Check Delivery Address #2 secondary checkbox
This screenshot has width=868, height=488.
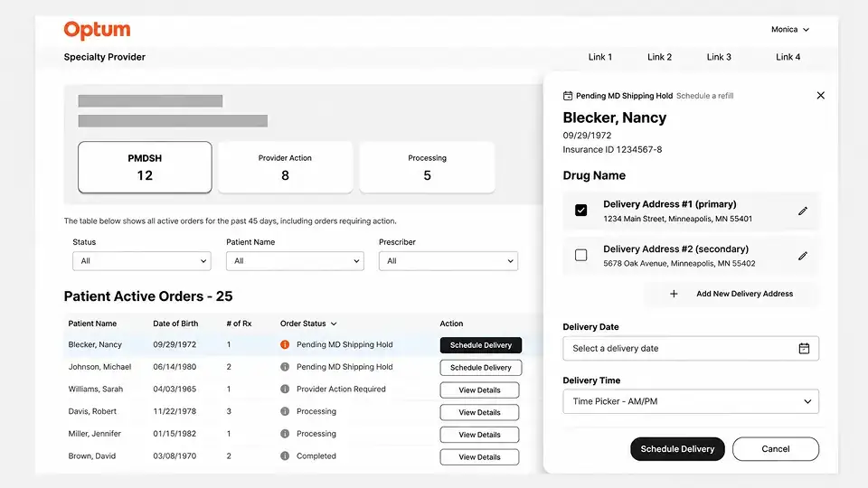click(580, 255)
